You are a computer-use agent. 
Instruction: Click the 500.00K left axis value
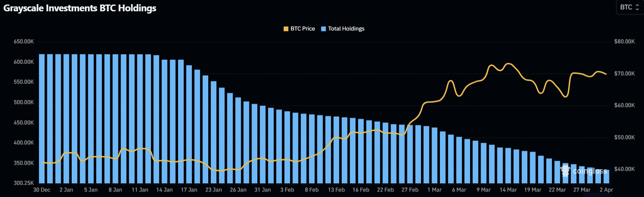24,102
